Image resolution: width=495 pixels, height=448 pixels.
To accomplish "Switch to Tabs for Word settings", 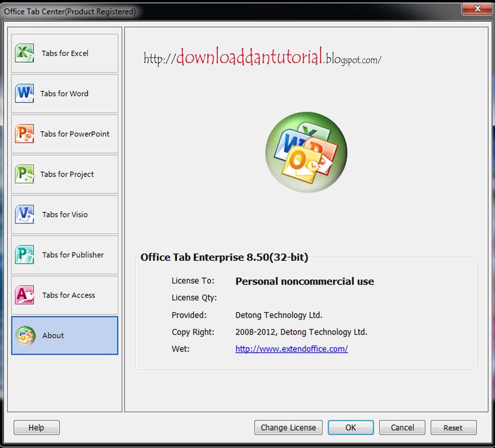I will 65,93.
